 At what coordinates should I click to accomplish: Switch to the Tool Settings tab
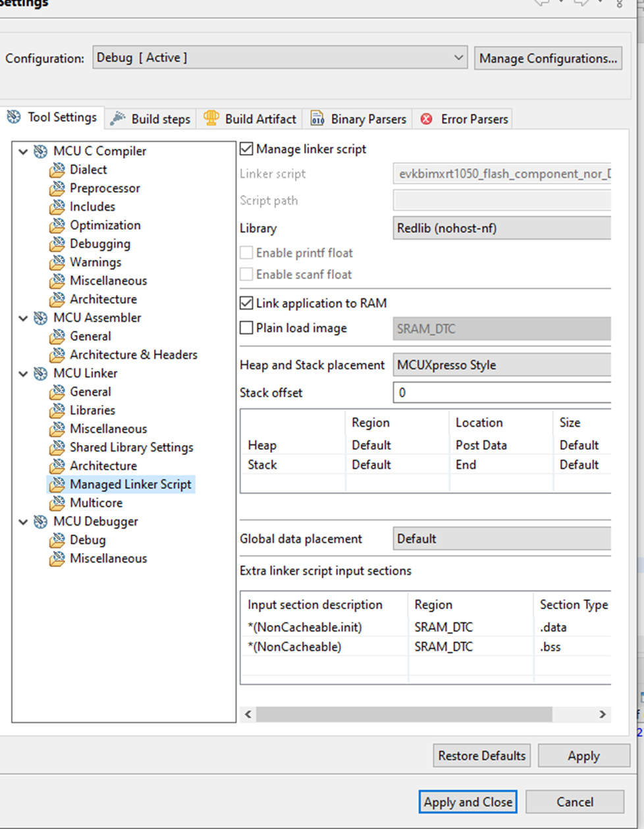coord(53,117)
